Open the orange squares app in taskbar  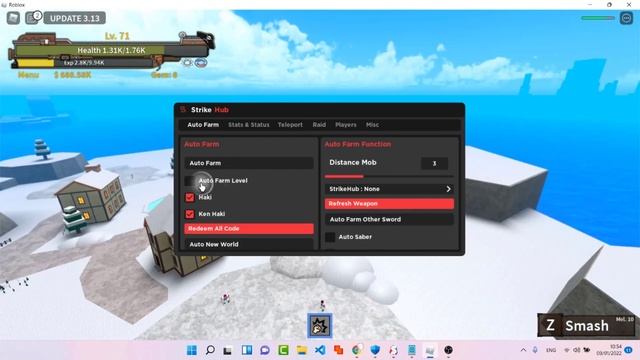click(338, 350)
